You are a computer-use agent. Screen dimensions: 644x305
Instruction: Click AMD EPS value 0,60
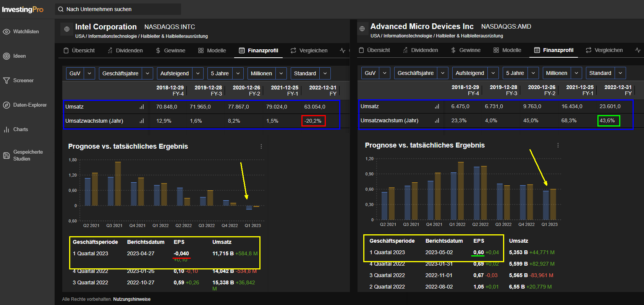click(x=479, y=252)
